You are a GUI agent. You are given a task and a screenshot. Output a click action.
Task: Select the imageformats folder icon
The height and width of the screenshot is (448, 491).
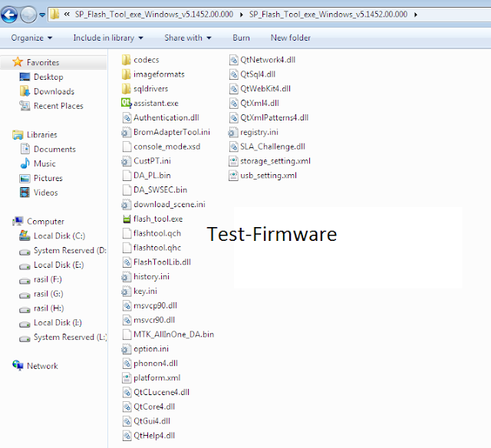tap(126, 74)
